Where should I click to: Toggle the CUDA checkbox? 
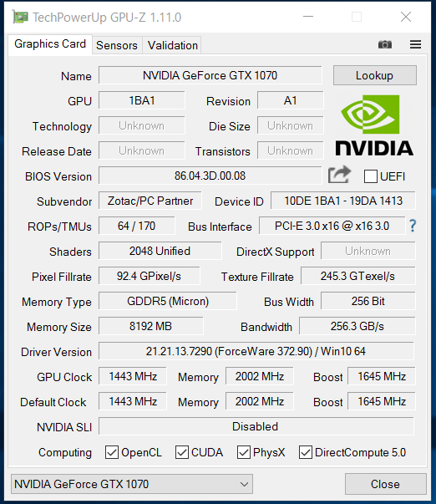click(182, 452)
